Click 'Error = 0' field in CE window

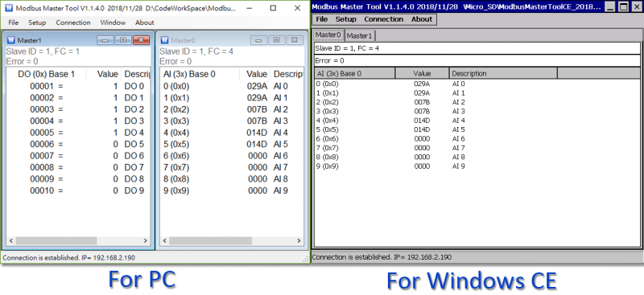(x=477, y=61)
